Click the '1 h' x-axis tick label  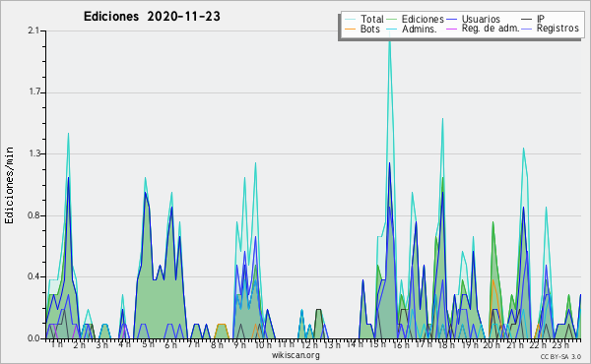56,344
